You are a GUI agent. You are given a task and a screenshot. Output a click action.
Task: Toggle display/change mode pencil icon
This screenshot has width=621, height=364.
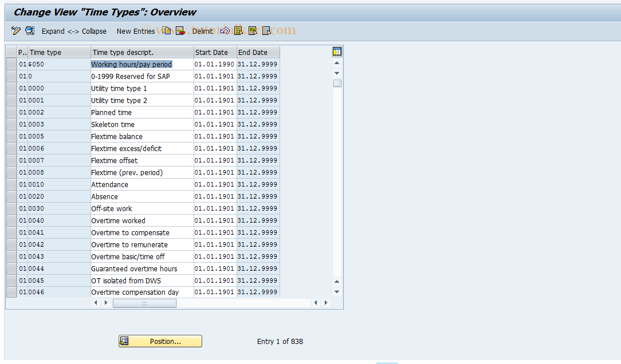pyautogui.click(x=16, y=31)
